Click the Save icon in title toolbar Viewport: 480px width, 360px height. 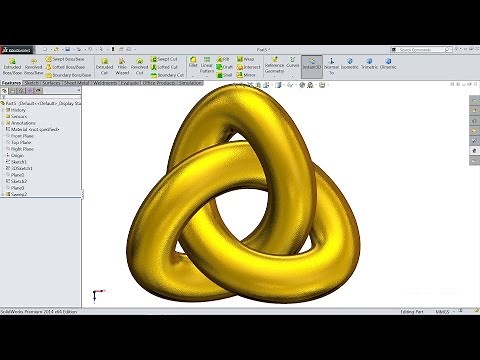click(68, 49)
